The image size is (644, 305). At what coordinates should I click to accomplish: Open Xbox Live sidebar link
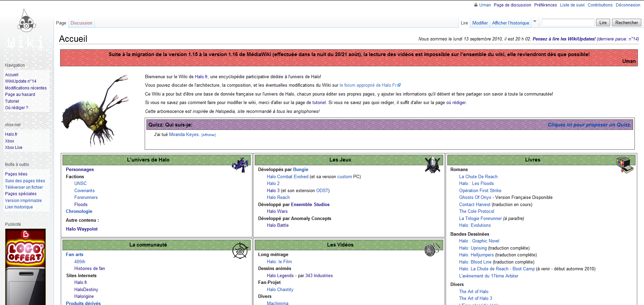[x=14, y=148]
